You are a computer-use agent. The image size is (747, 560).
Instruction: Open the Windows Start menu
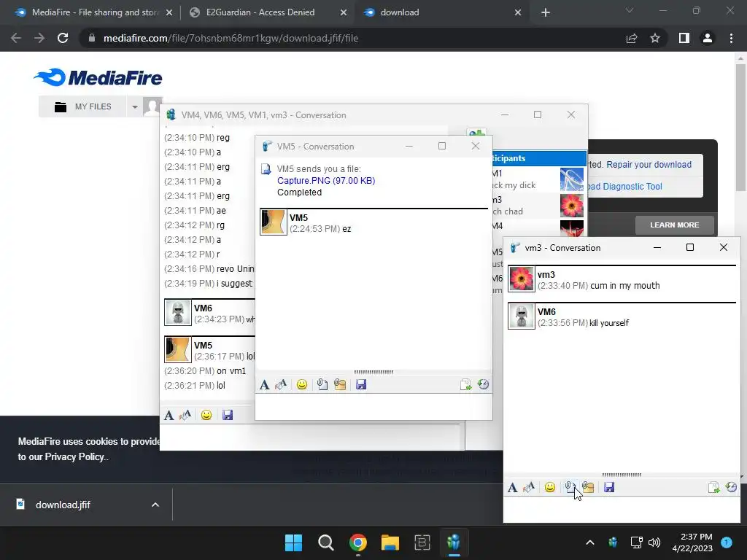point(293,542)
